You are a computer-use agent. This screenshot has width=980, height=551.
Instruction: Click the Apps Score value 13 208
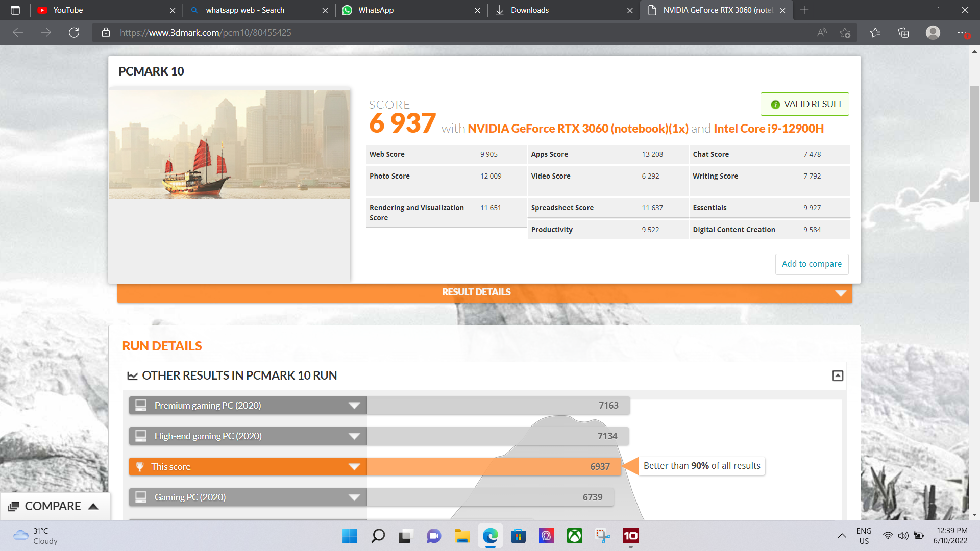(652, 154)
